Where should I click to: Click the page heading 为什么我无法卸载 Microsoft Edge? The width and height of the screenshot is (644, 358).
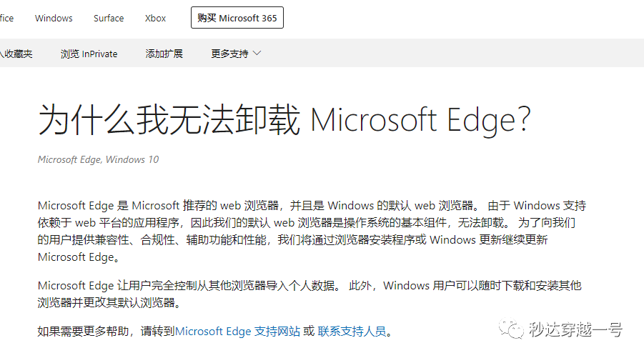tap(284, 119)
